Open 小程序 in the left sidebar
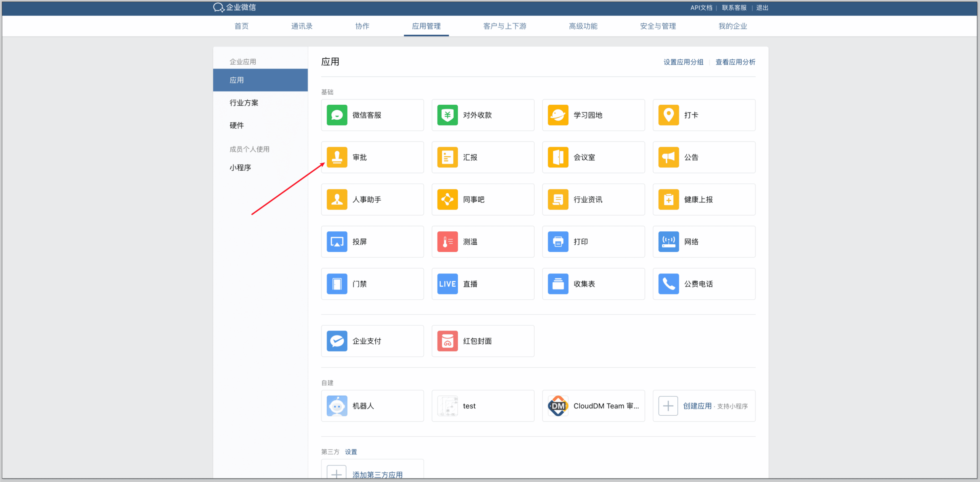Image resolution: width=980 pixels, height=482 pixels. (x=240, y=167)
